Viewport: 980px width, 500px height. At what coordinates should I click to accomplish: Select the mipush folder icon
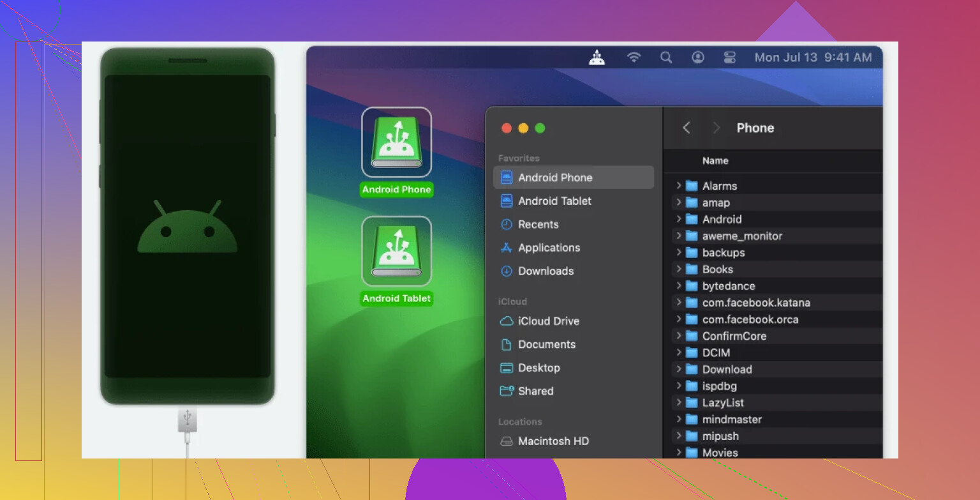[692, 436]
